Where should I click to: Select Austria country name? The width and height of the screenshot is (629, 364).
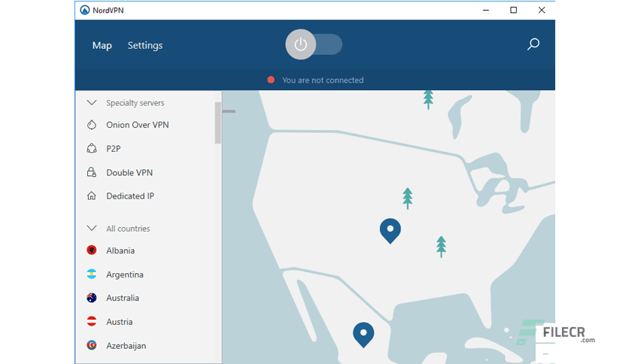click(120, 322)
